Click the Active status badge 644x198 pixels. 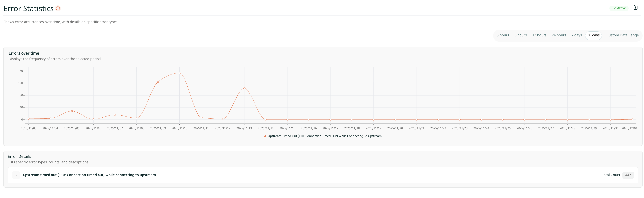619,8
